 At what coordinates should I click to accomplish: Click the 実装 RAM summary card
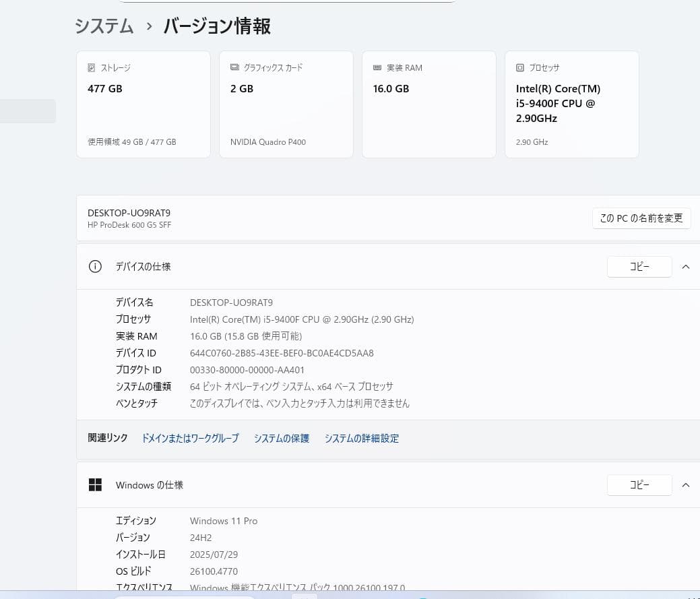click(x=428, y=104)
